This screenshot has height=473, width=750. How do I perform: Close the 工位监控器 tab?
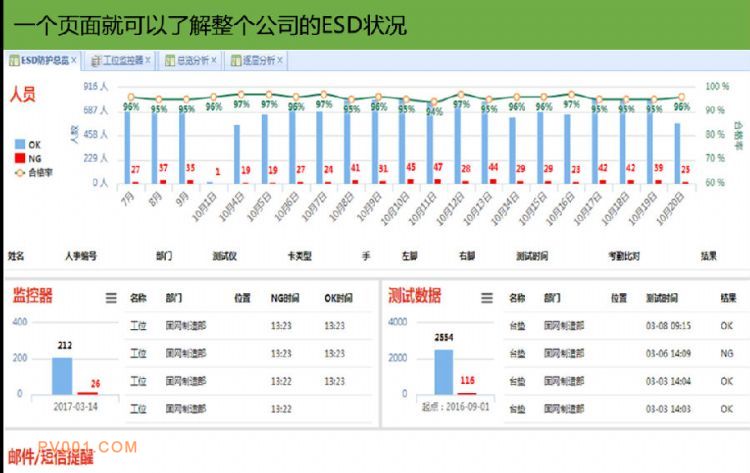(148, 61)
